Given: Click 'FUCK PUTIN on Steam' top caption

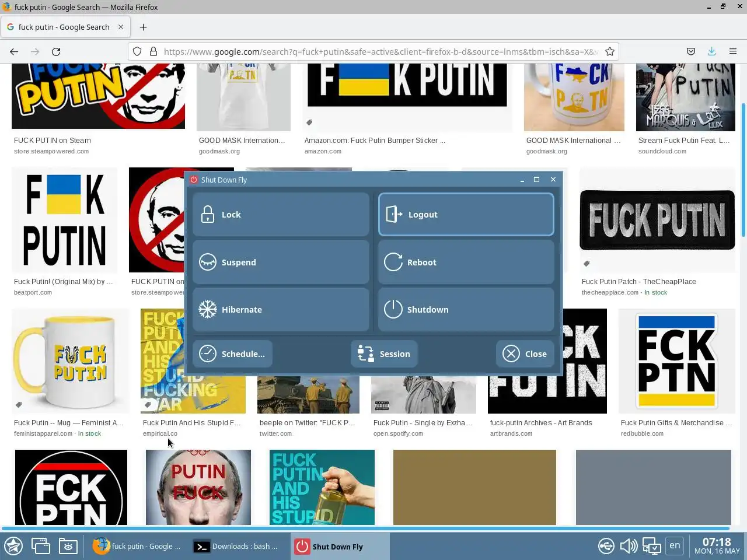Looking at the screenshot, I should (53, 141).
